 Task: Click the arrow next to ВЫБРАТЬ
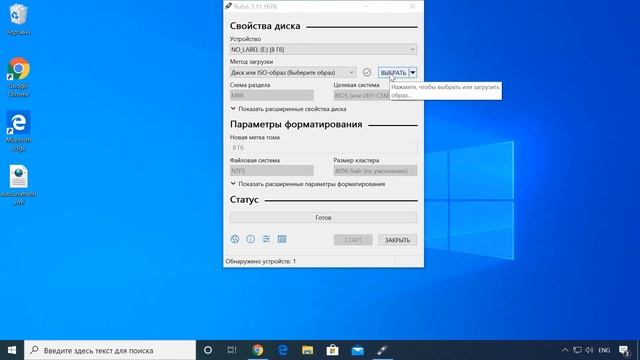coord(413,73)
